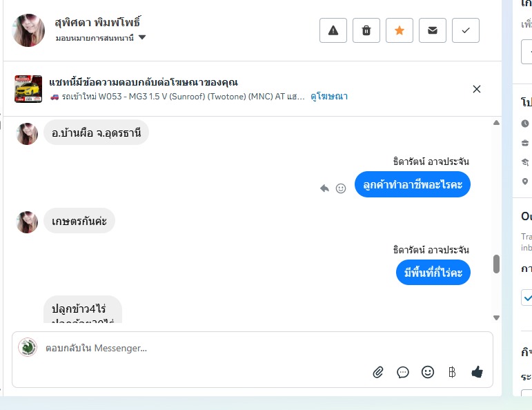The width and height of the screenshot is (532, 410).
Task: Mark conversation unread with envelope icon
Action: tap(433, 30)
